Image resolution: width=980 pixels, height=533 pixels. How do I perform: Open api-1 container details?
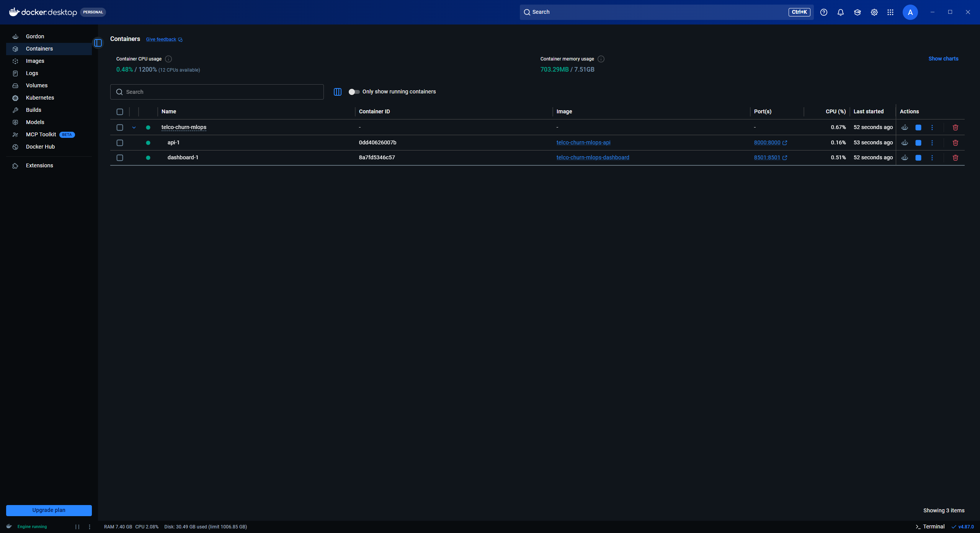click(173, 142)
